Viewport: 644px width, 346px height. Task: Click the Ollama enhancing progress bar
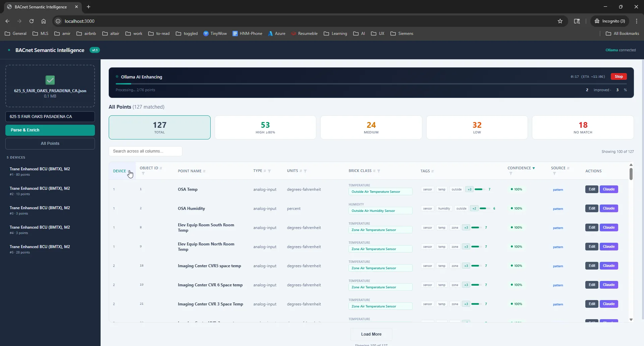(371, 84)
